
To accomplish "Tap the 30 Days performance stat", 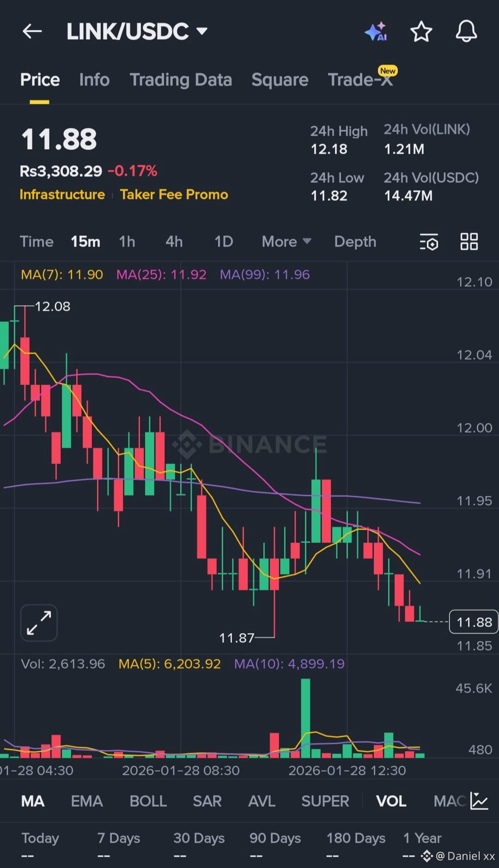I will point(199,846).
